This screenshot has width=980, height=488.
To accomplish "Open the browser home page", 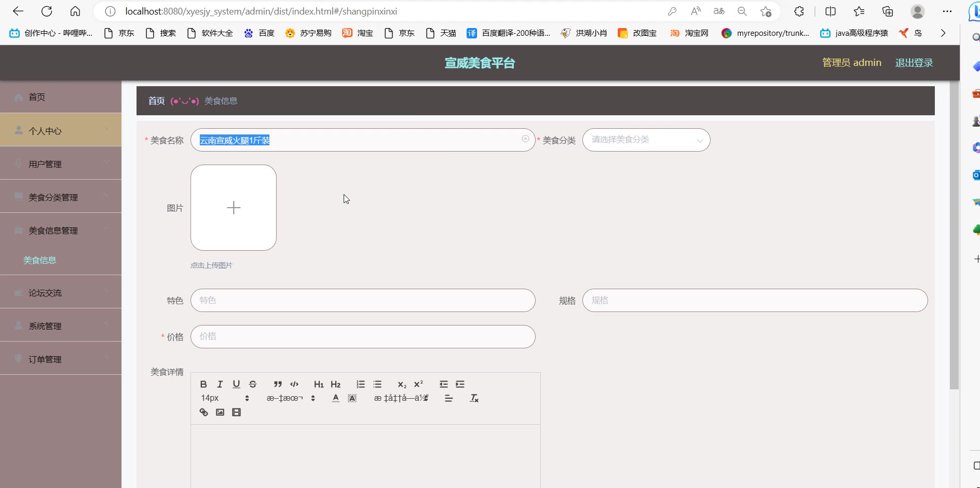I will pyautogui.click(x=75, y=11).
